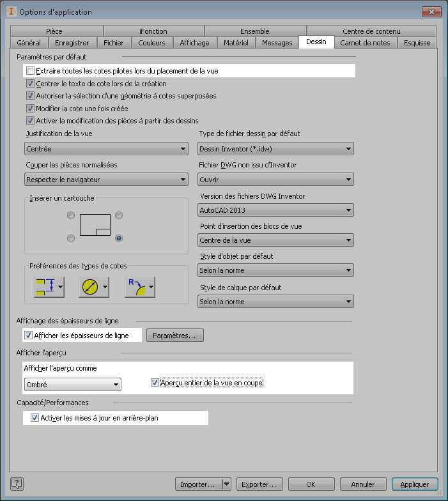Image resolution: width=448 pixels, height=501 pixels.
Task: Uncheck Modifier la cote une fois créée
Action: [31, 109]
